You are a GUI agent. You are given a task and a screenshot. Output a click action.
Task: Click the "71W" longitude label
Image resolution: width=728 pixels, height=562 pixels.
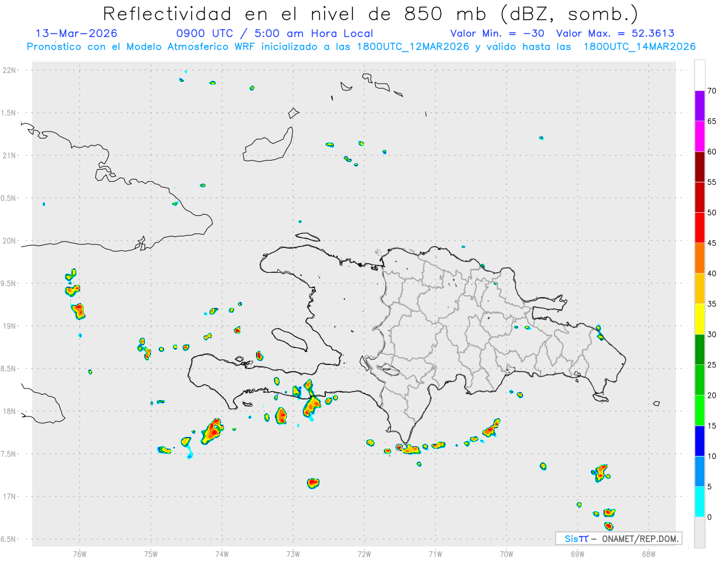[435, 554]
